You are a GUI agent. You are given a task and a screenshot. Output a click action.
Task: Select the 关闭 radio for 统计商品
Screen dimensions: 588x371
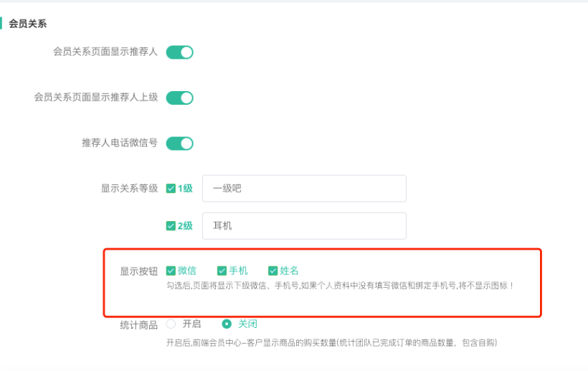point(227,324)
